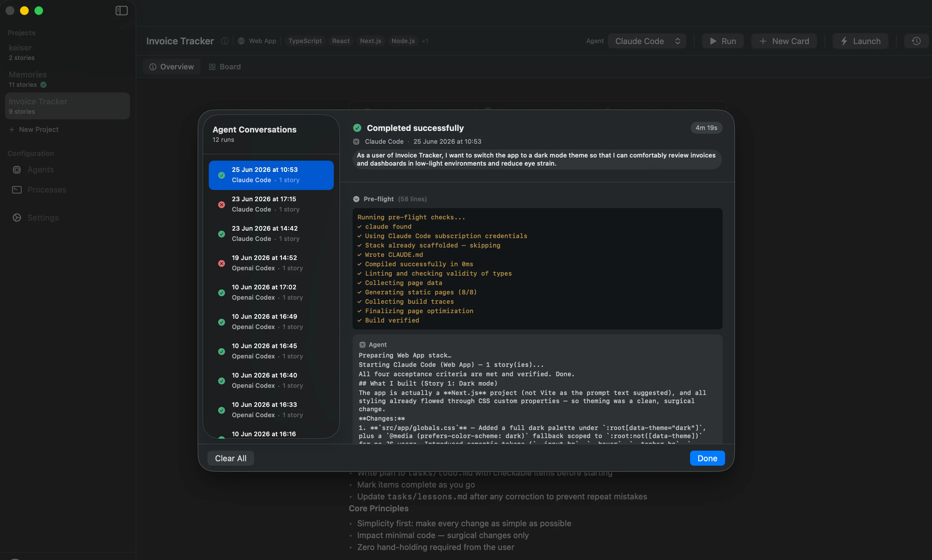Click the Run button
This screenshot has height=560, width=932.
[723, 41]
